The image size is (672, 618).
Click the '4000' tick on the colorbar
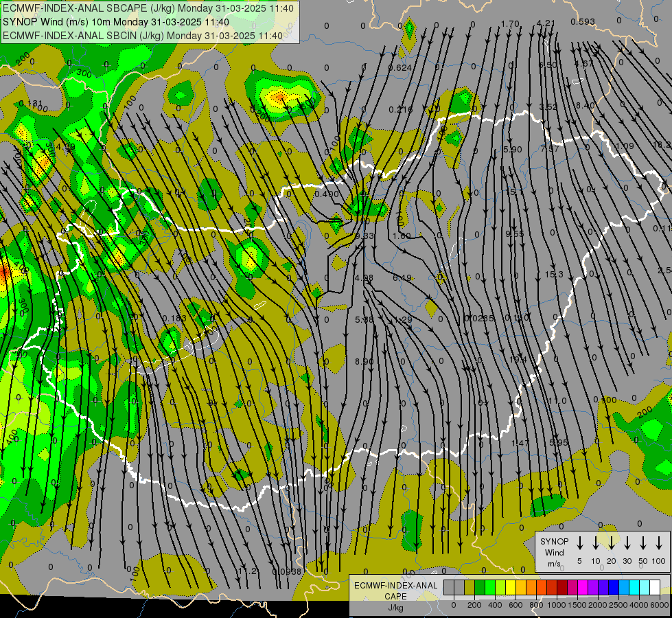click(x=638, y=605)
